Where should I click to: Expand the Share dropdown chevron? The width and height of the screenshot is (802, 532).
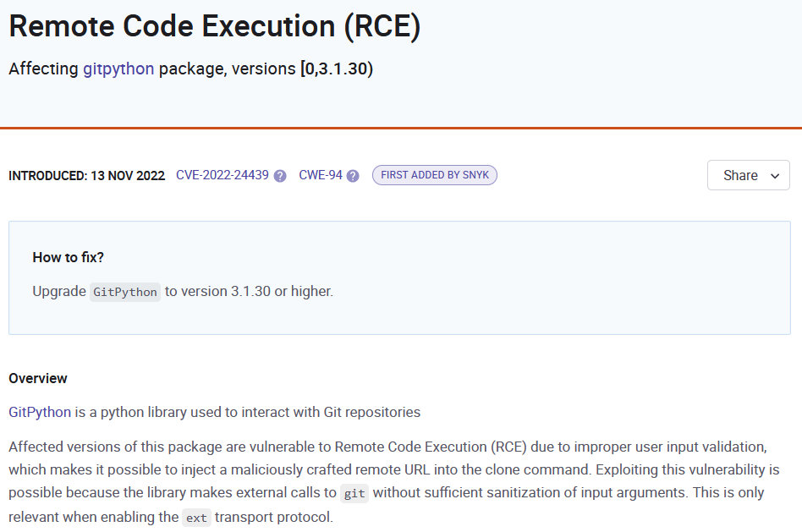[x=775, y=176]
